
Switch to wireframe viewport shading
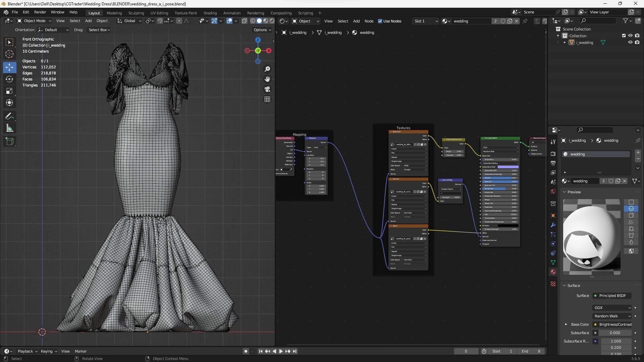(x=253, y=21)
